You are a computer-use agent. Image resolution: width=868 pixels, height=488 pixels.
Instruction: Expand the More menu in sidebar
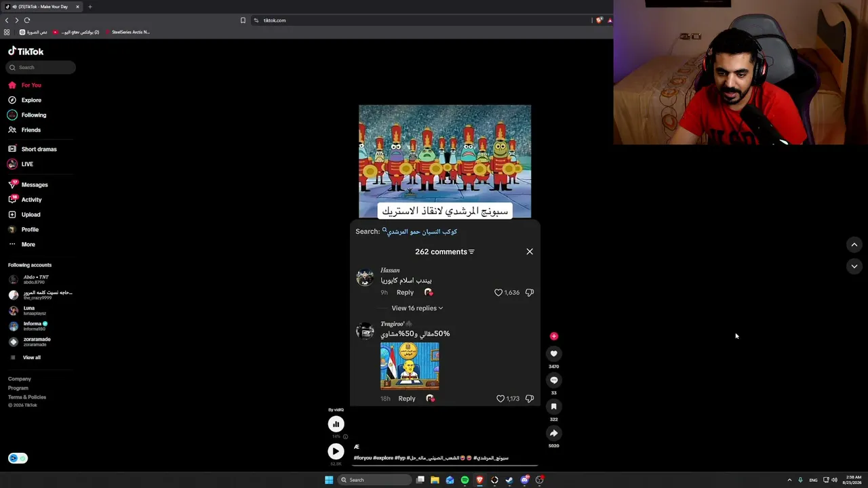point(22,245)
